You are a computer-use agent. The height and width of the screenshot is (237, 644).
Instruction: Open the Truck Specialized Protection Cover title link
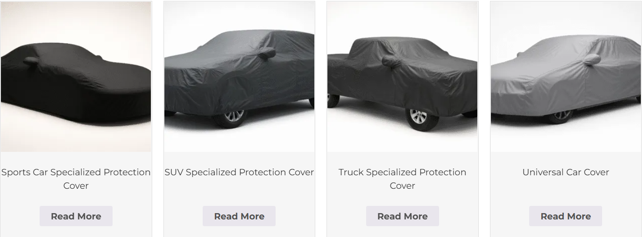(403, 179)
